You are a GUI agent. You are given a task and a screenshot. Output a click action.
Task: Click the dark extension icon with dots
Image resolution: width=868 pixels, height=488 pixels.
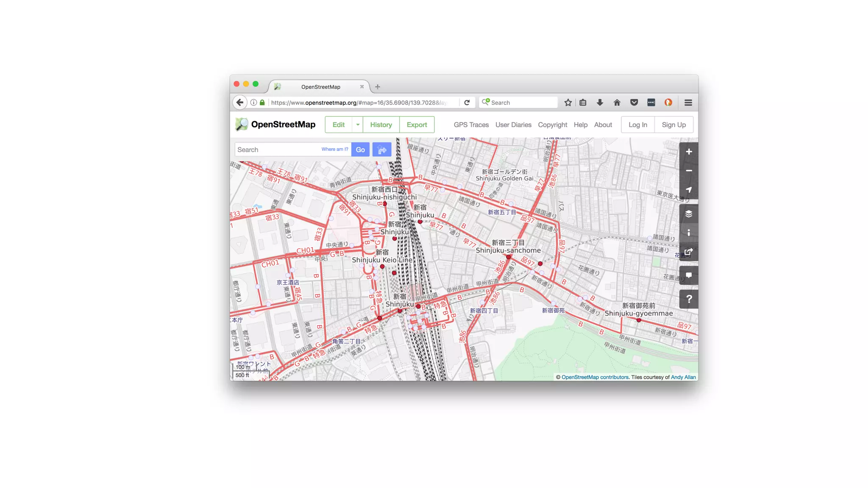point(651,103)
